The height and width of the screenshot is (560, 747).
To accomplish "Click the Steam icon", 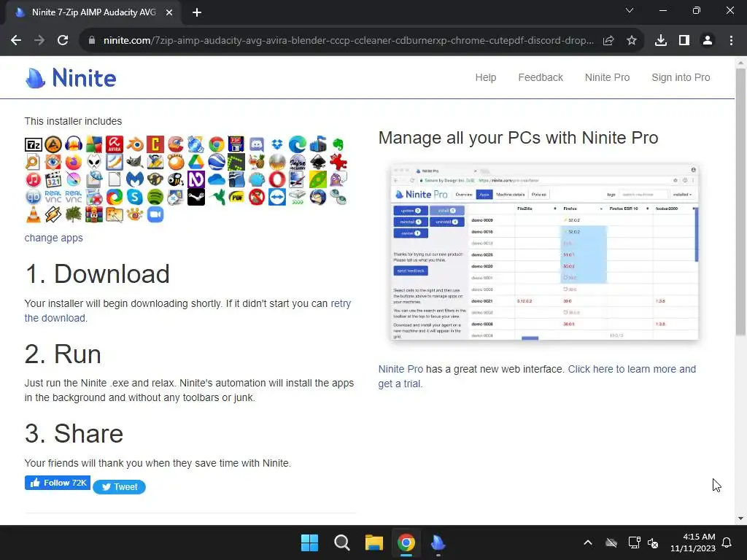I will [196, 197].
